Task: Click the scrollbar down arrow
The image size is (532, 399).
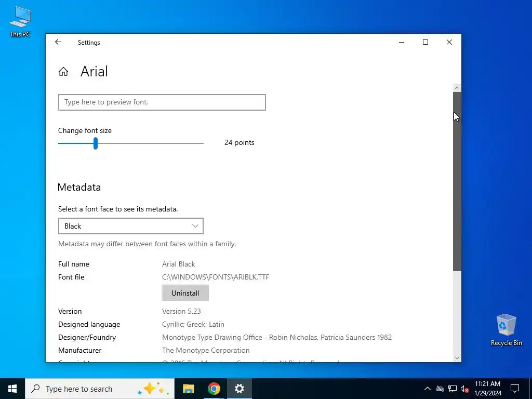Action: pyautogui.click(x=457, y=357)
